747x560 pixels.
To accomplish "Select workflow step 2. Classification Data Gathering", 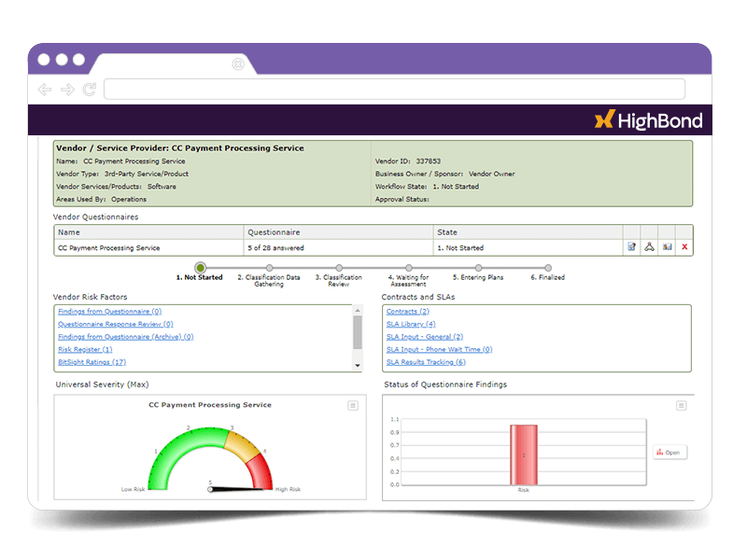I will pyautogui.click(x=270, y=268).
